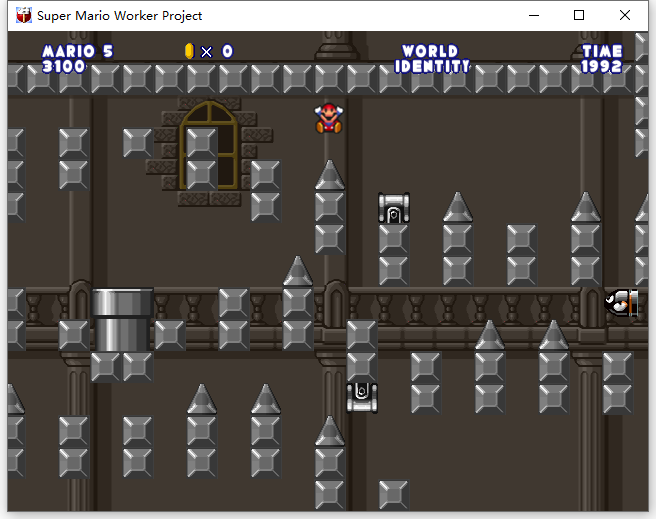The height and width of the screenshot is (519, 656).
Task: Click the app icon in title bar
Action: click(x=24, y=15)
